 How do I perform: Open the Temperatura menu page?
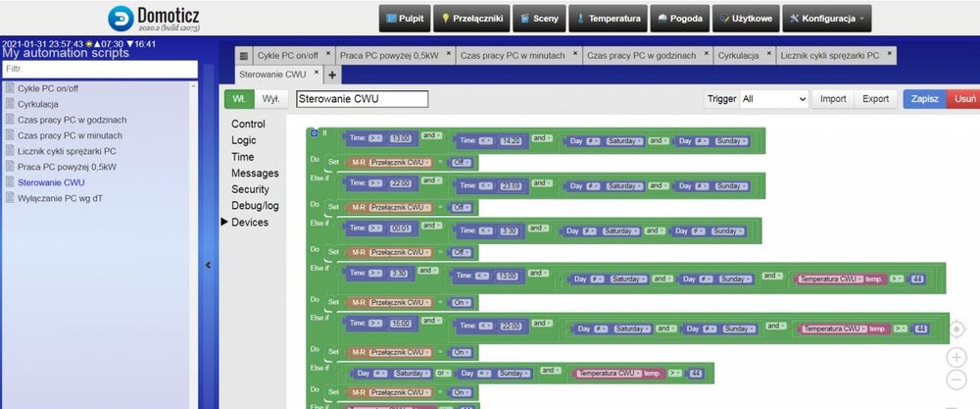pyautogui.click(x=610, y=19)
